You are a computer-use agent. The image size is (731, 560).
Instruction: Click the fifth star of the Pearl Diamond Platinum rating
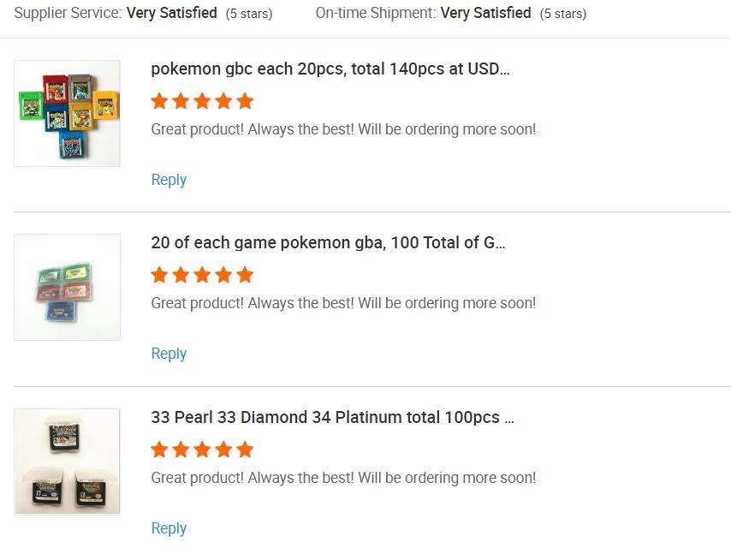point(245,450)
